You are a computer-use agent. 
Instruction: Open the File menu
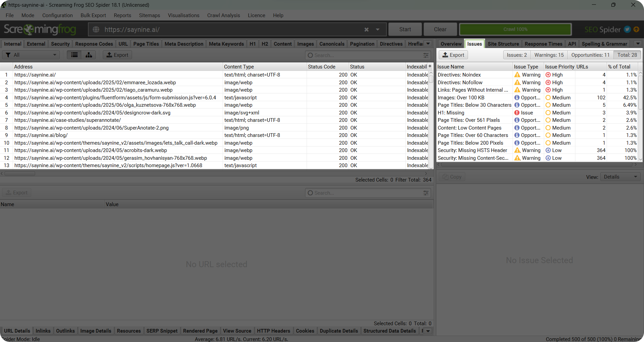pos(10,15)
